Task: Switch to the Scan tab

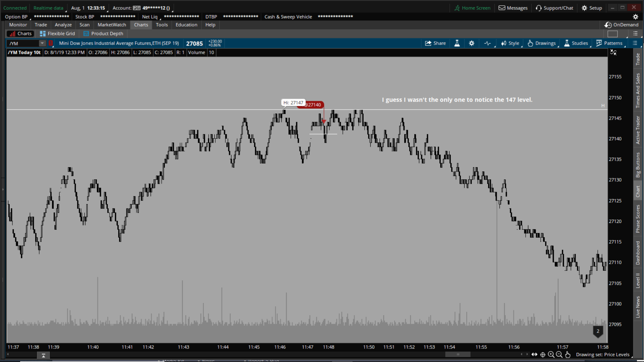Action: (85, 25)
